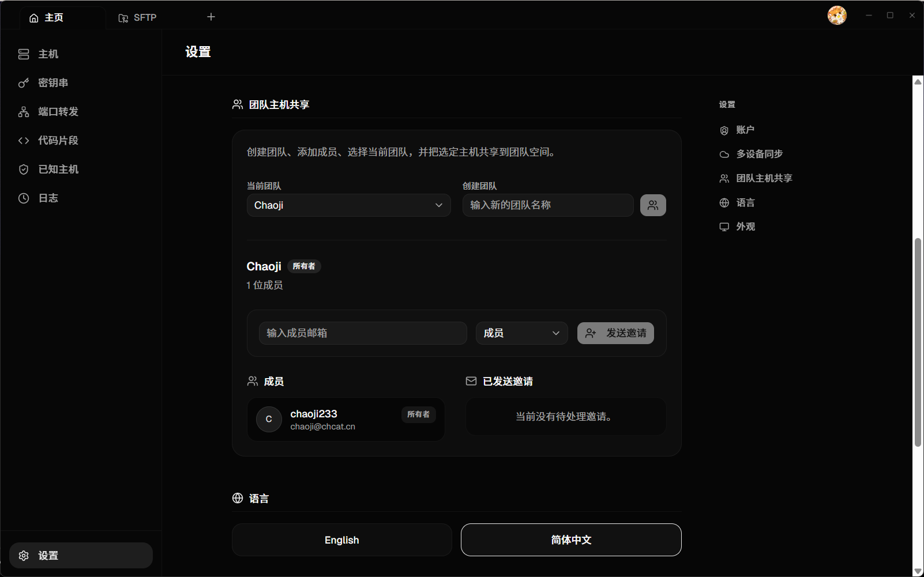This screenshot has height=577, width=924.
Task: Open 已知主机 known hosts section
Action: point(81,169)
